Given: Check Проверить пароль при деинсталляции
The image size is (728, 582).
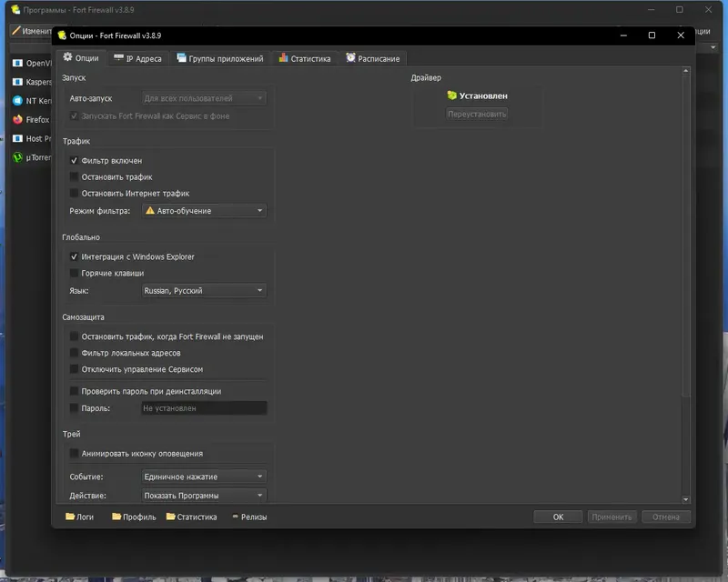Looking at the screenshot, I should [74, 391].
